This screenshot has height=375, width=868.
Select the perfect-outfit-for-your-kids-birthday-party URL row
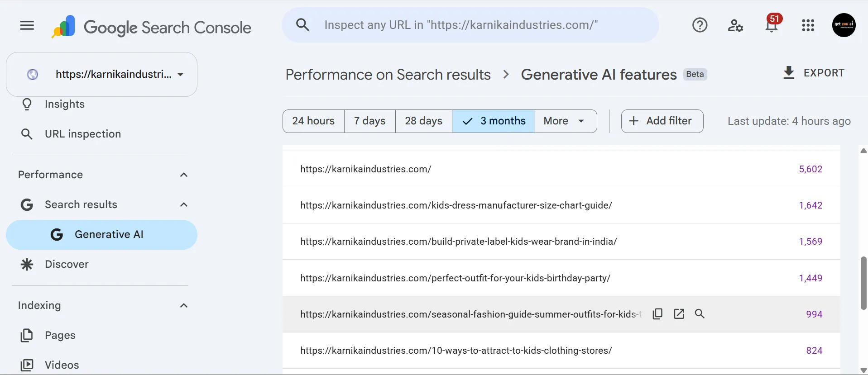pos(561,278)
